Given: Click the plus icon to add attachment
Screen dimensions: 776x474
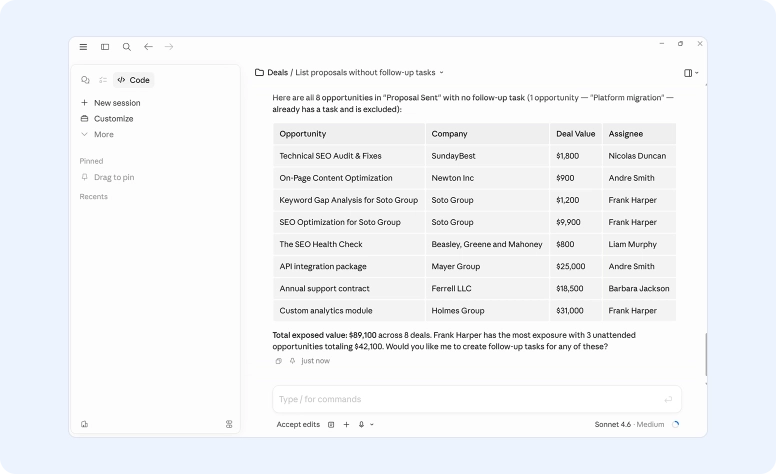Looking at the screenshot, I should click(346, 425).
